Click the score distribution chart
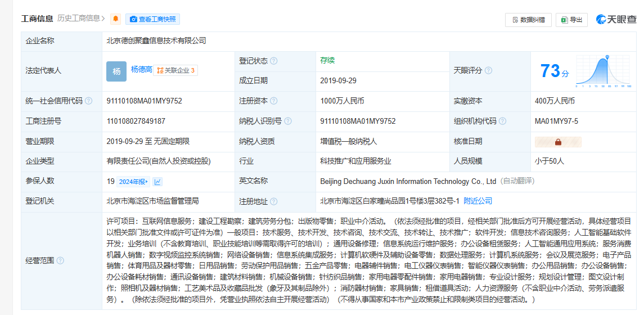 [604, 71]
